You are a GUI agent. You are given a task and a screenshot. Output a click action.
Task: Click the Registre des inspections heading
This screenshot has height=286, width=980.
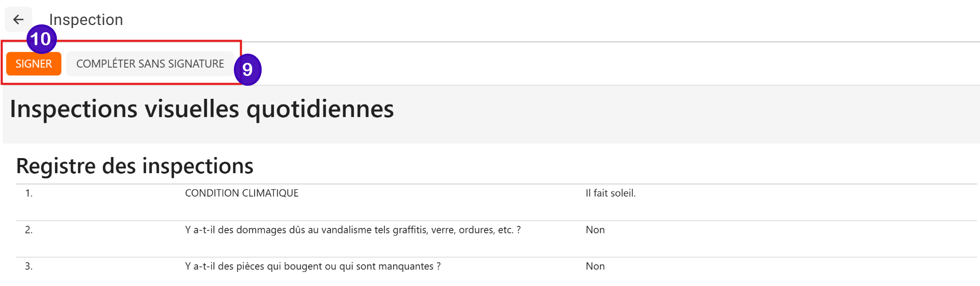(x=135, y=166)
